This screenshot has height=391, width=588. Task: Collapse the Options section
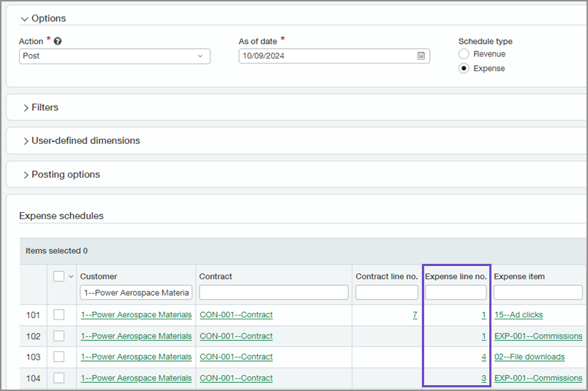click(x=25, y=18)
